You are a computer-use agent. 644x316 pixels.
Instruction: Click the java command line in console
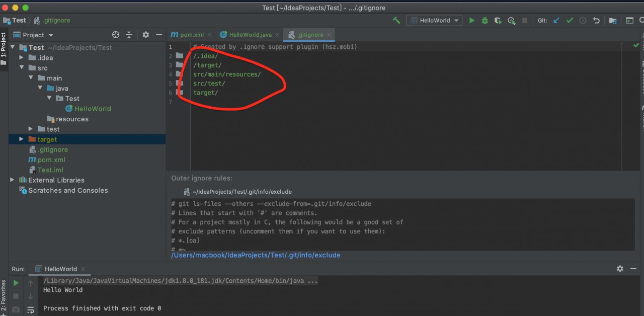181,281
